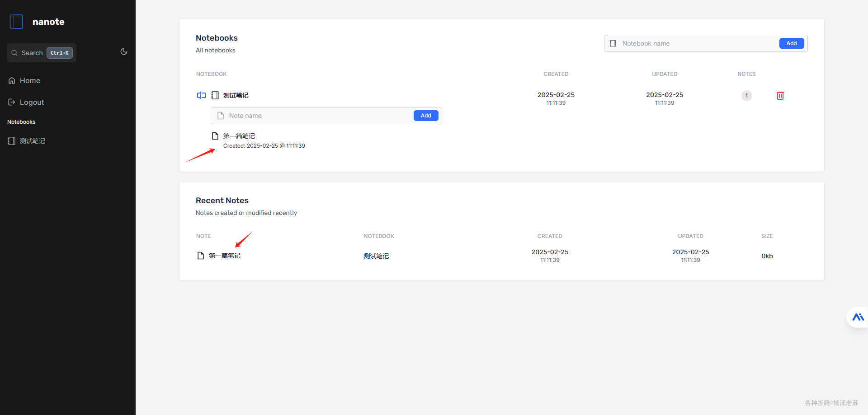Click the nanote logo icon
This screenshot has height=415, width=868.
coord(16,22)
